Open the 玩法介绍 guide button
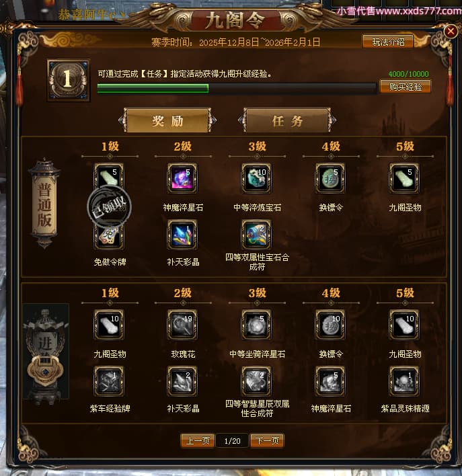The image size is (462, 476). pyautogui.click(x=388, y=42)
